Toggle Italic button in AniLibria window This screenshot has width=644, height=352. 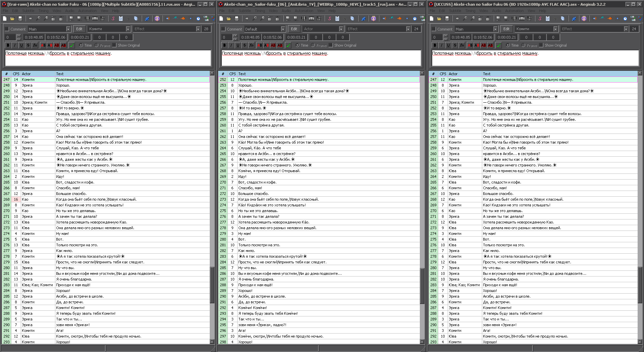point(231,45)
